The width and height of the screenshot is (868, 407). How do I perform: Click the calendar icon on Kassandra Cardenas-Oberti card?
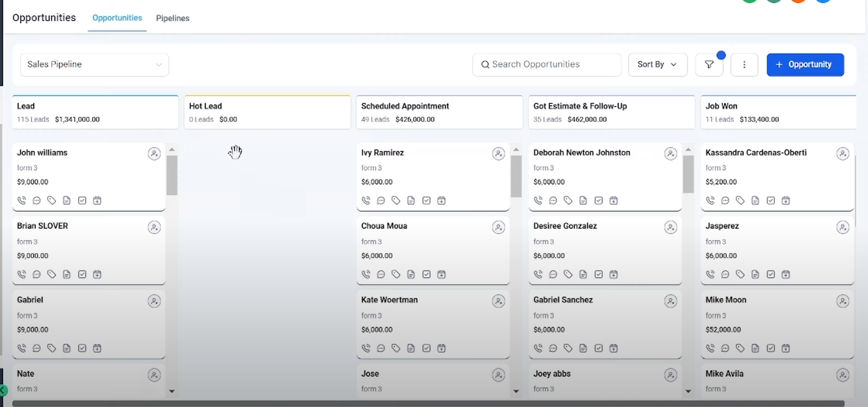(786, 200)
